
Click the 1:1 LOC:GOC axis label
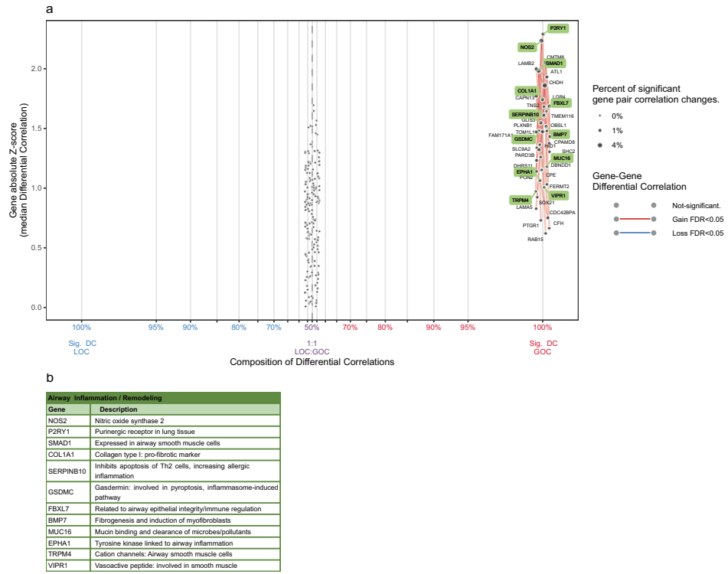pos(312,347)
